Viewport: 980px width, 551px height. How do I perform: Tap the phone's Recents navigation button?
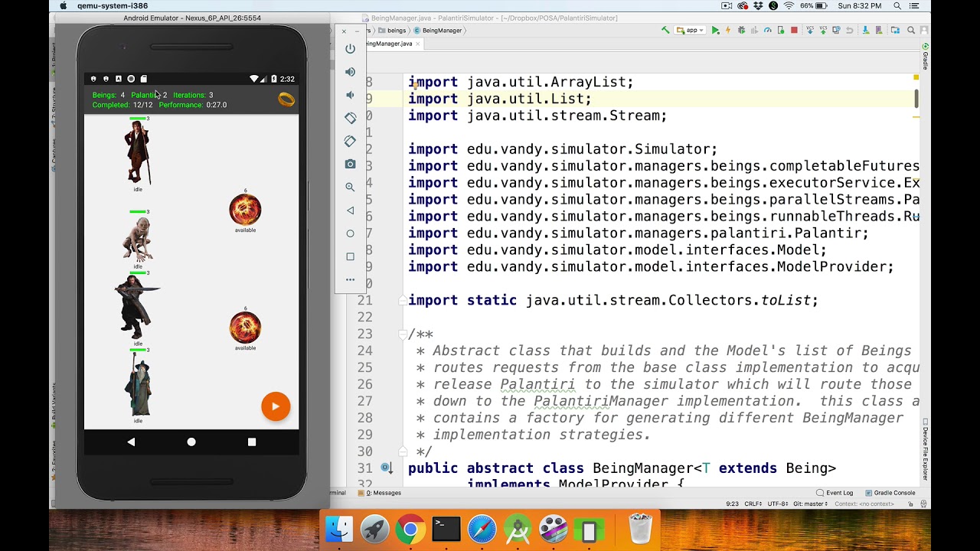point(252,442)
